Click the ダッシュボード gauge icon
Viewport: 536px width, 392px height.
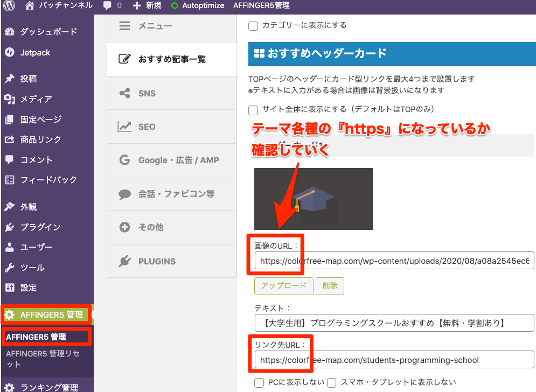click(10, 32)
